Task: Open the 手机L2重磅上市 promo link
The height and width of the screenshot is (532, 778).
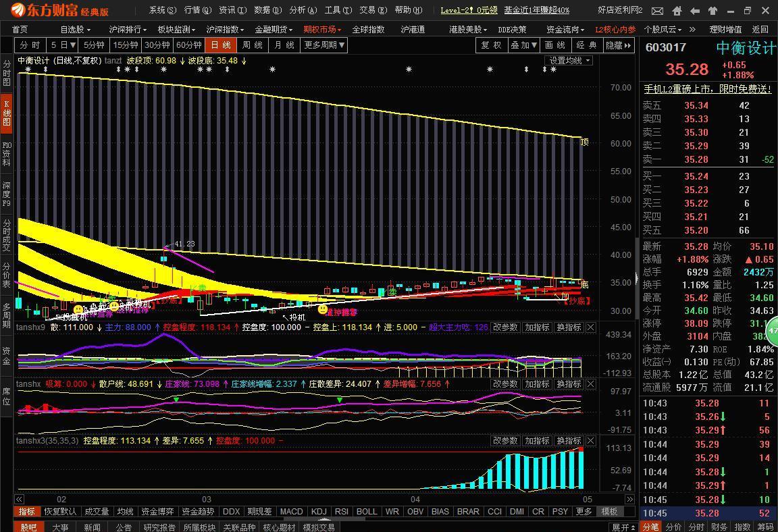Action: click(x=707, y=89)
